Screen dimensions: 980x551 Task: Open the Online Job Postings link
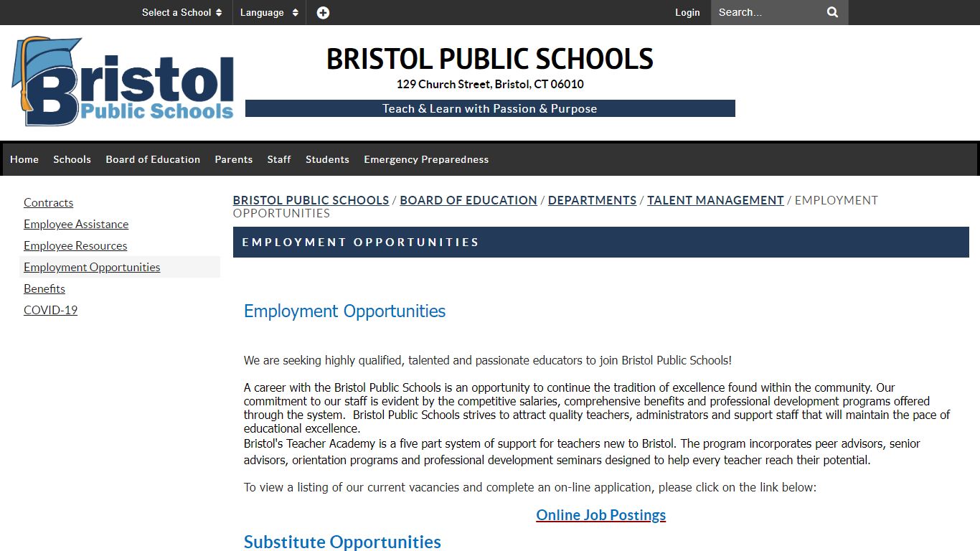click(601, 515)
